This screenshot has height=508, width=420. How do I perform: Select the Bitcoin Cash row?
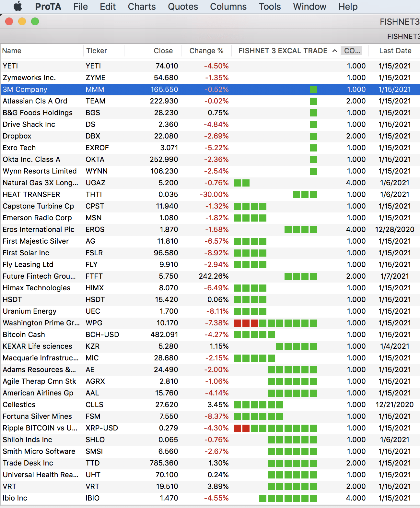point(210,334)
